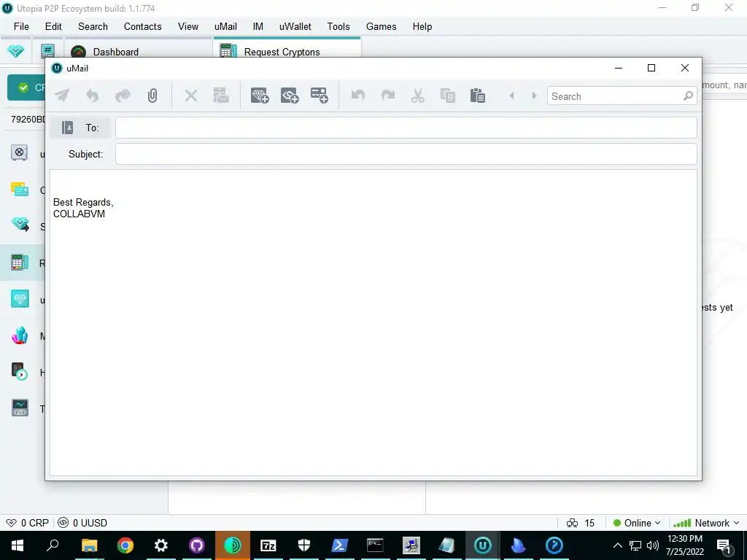Screen dimensions: 747x560
Task: Open the Help menu
Action: pyautogui.click(x=422, y=27)
